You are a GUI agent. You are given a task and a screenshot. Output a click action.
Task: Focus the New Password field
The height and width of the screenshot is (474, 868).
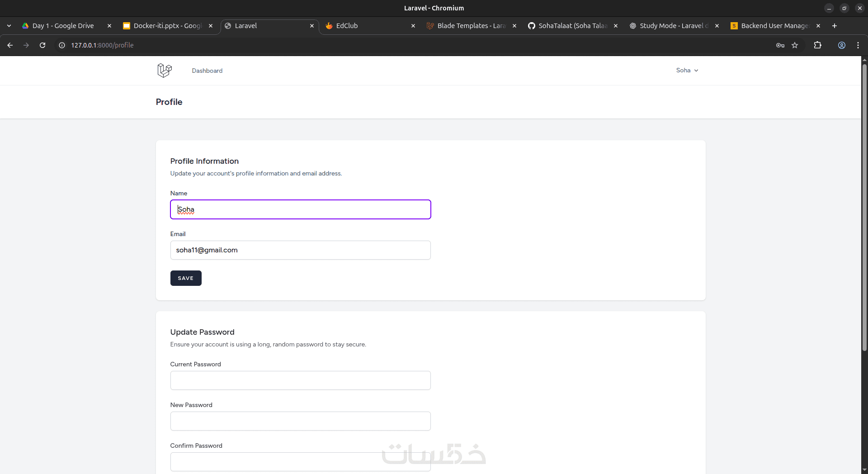coord(301,421)
